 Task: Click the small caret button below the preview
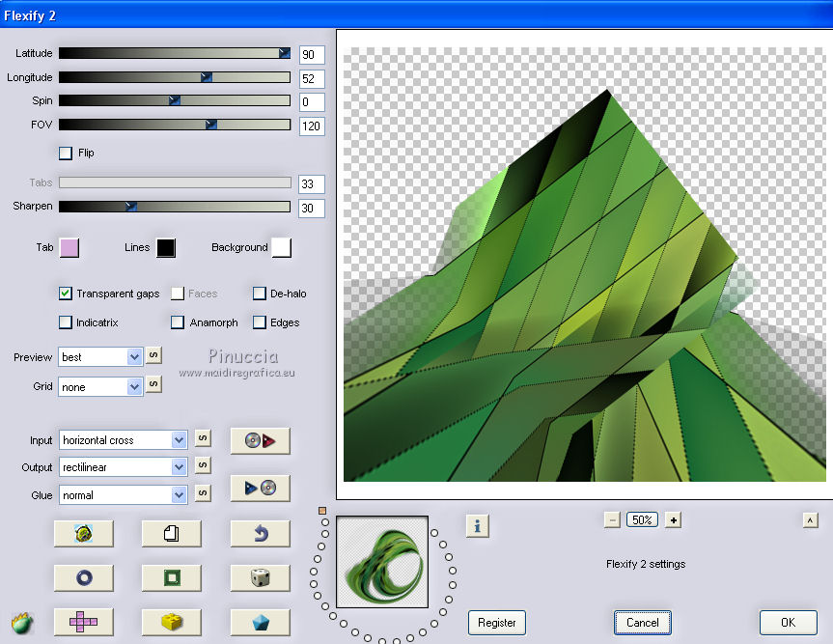coord(810,520)
